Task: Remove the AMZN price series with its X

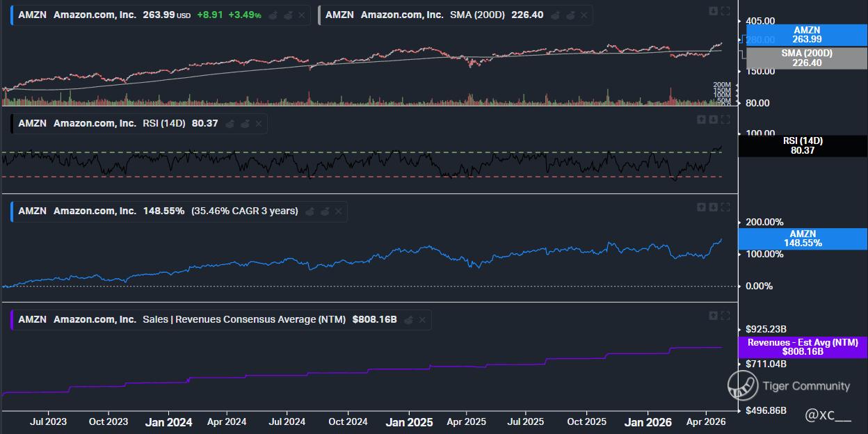Action: pyautogui.click(x=303, y=15)
